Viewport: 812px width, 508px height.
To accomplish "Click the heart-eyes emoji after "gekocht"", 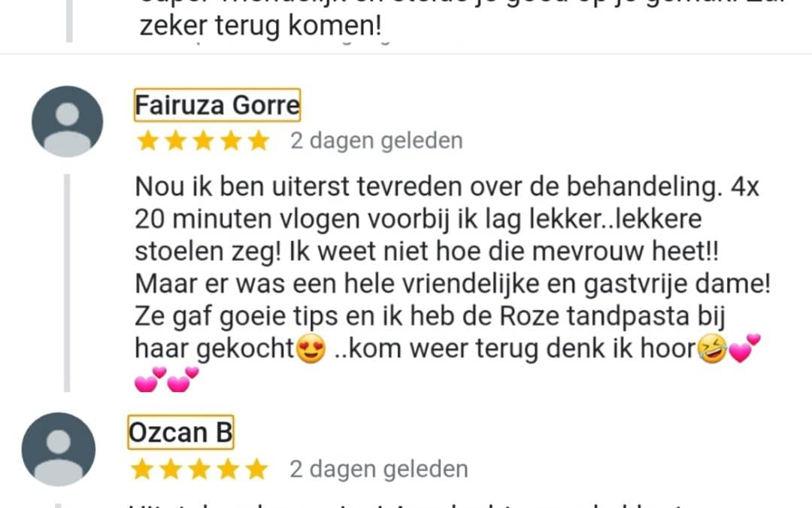I will (x=311, y=348).
